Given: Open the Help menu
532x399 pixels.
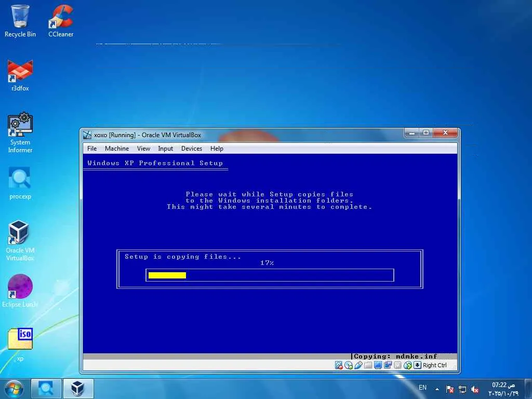Looking at the screenshot, I should click(217, 149).
